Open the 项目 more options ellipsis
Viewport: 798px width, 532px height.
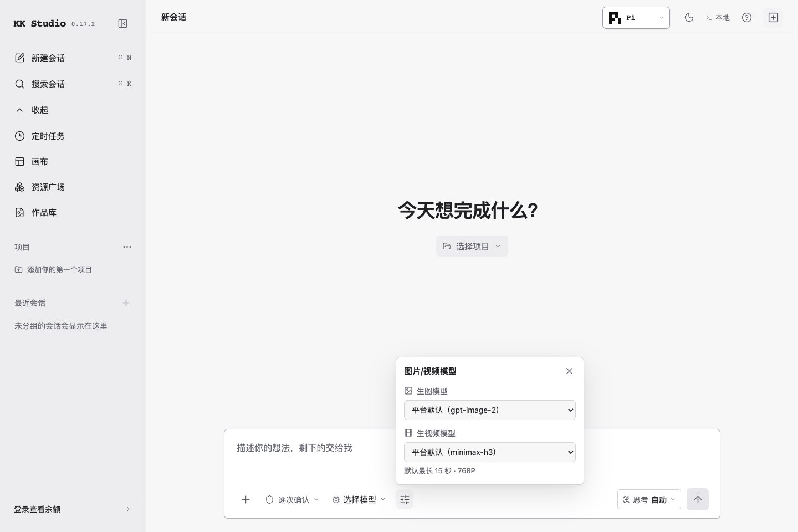127,247
